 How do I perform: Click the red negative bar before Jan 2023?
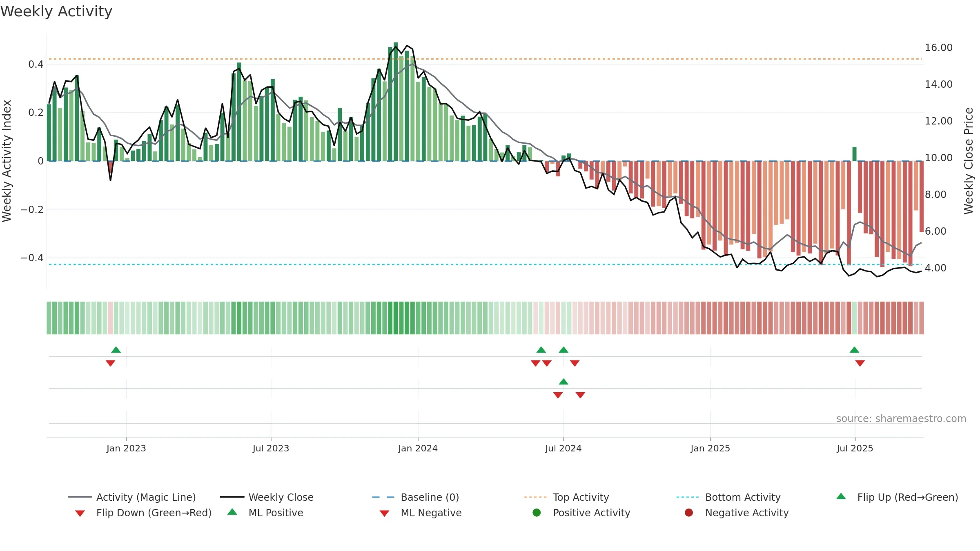point(110,168)
